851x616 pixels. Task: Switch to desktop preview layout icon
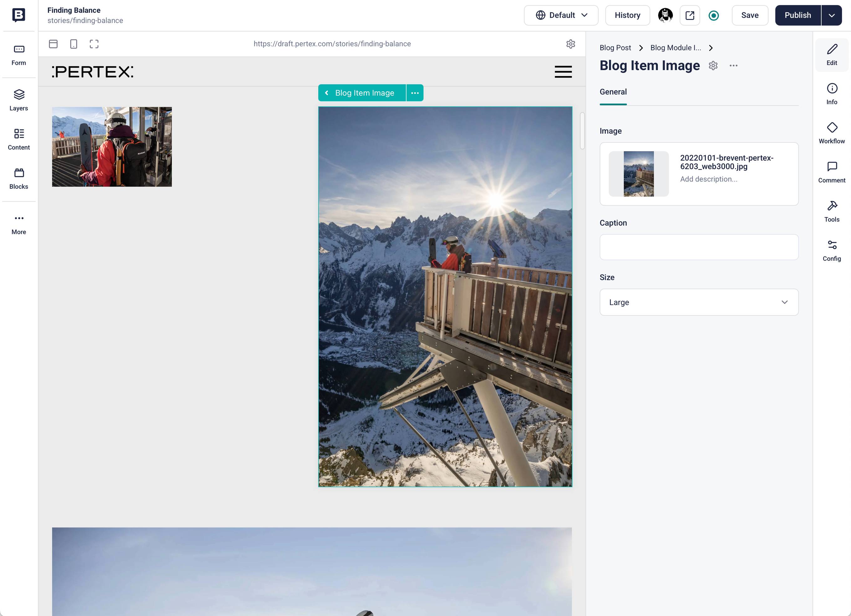[53, 44]
